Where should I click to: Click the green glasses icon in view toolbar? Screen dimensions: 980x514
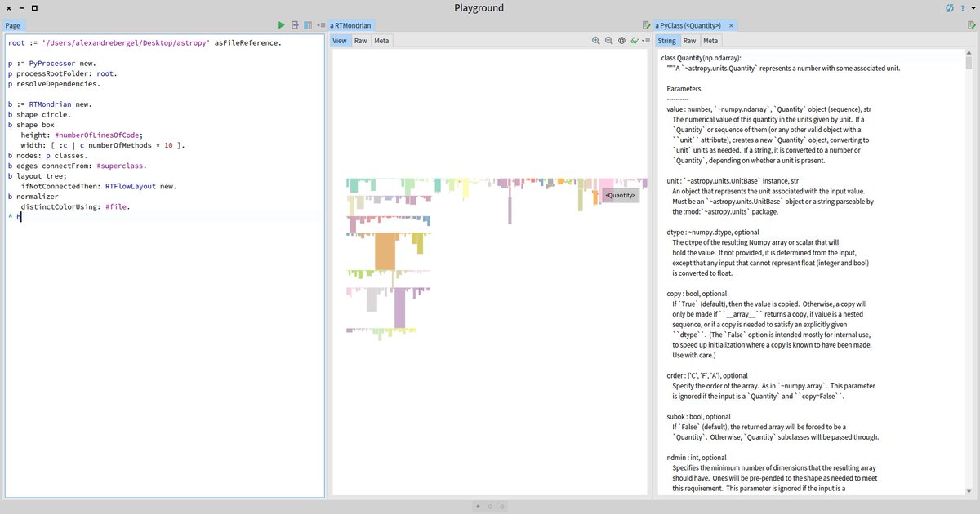pos(635,41)
